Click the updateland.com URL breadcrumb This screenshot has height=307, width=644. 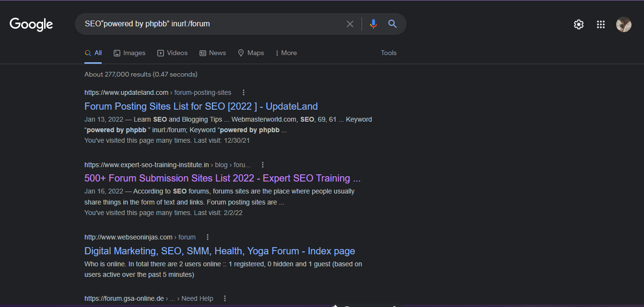(158, 92)
